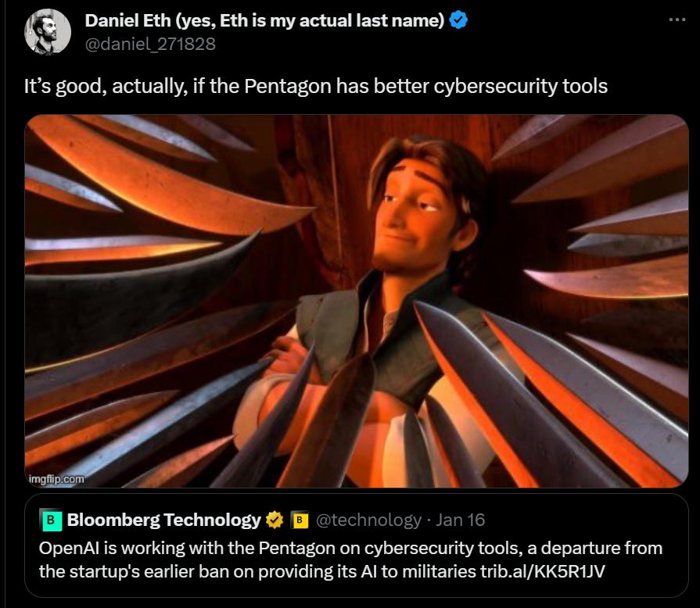Click the blue verified checkmark badge

[x=458, y=20]
